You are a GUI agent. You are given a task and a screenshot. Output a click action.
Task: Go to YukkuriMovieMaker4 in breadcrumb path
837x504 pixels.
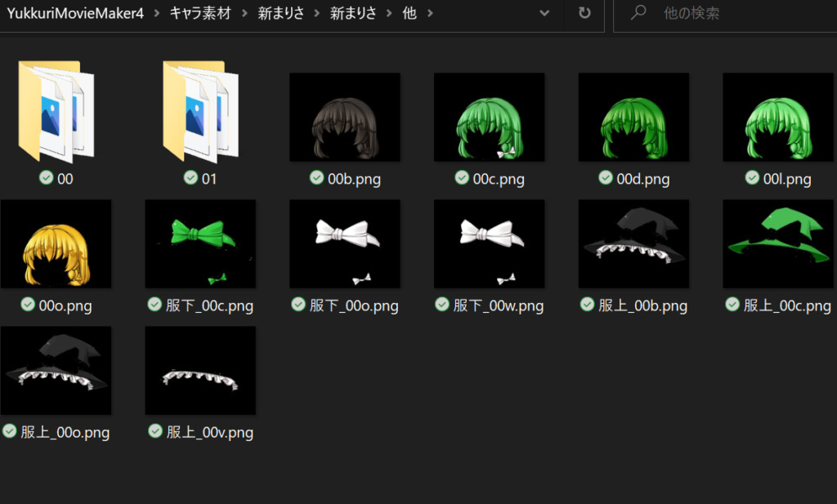tap(75, 13)
